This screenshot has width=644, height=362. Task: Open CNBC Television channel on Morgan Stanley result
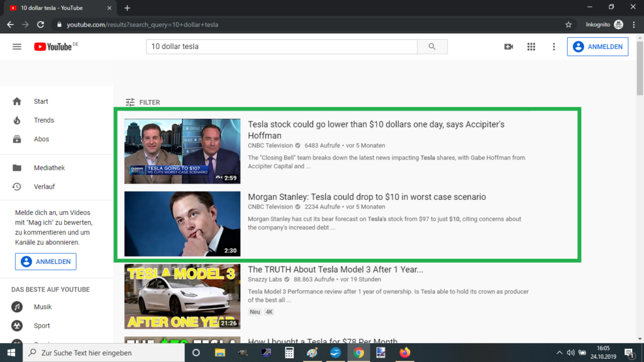pyautogui.click(x=270, y=207)
